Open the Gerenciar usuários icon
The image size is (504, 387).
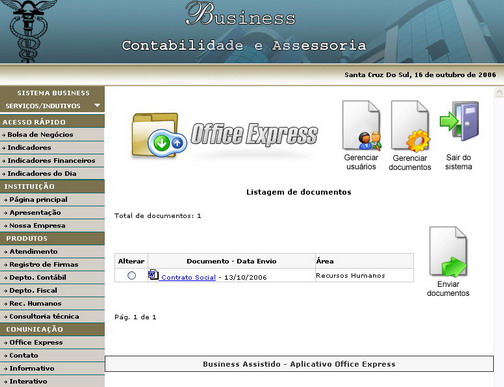pos(361,125)
